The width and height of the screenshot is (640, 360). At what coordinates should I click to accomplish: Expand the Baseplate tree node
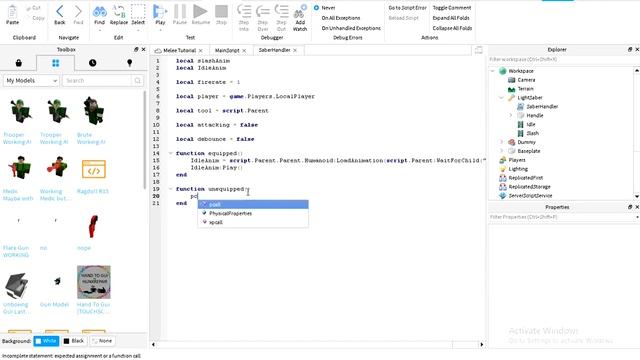(502, 151)
